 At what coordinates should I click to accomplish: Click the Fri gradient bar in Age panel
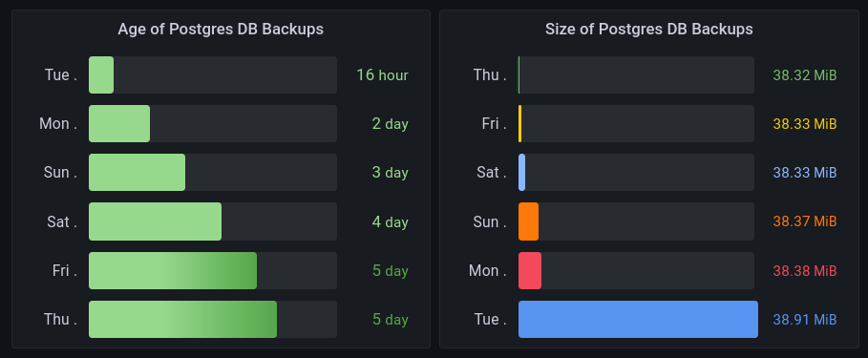tap(173, 270)
